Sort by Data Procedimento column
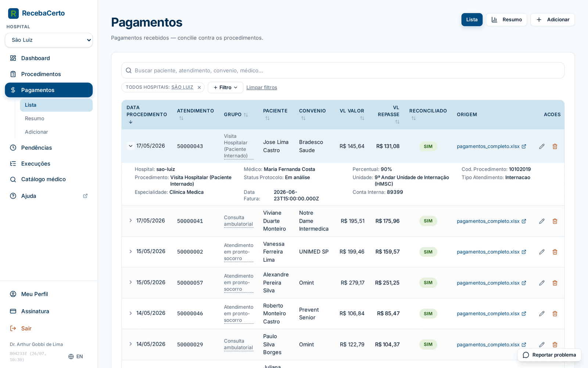Image resolution: width=588 pixels, height=368 pixels. [147, 114]
